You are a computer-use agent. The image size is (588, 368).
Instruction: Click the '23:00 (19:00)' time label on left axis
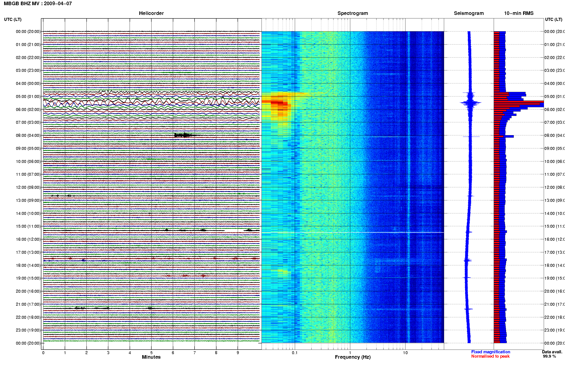pos(28,330)
